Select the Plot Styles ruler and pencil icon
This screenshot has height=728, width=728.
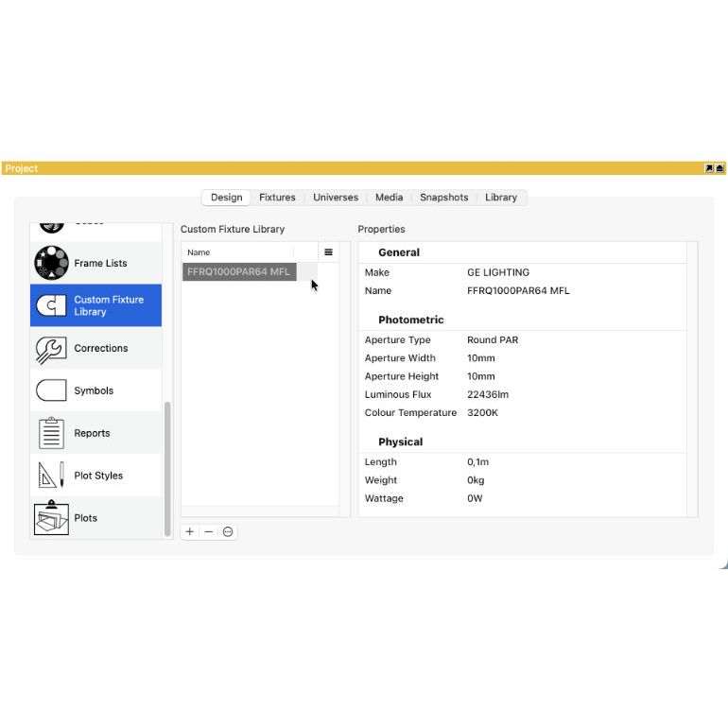tap(51, 476)
